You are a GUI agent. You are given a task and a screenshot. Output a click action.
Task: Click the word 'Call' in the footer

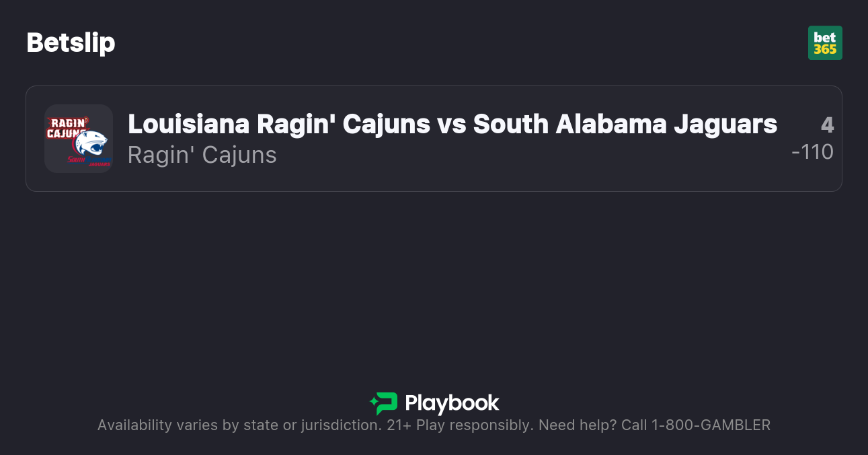click(634, 425)
